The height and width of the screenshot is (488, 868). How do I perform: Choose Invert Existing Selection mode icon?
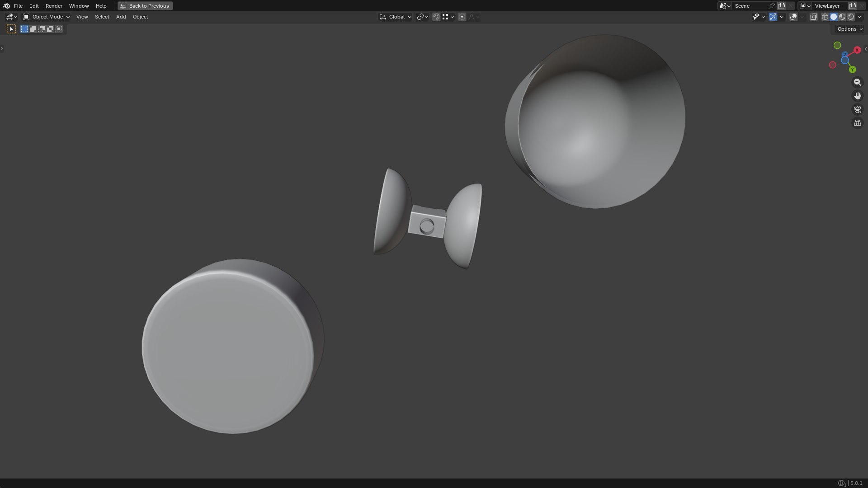click(x=50, y=29)
